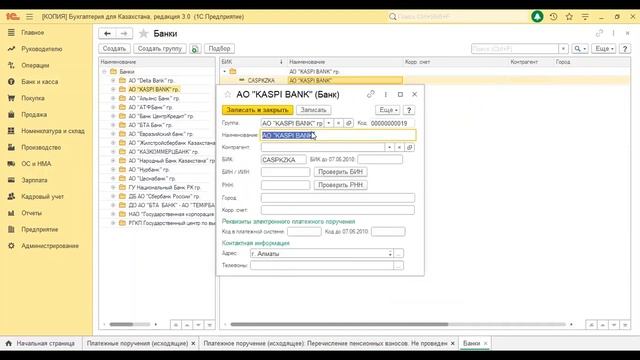
Task: Open help question mark in Банки toolbar
Action: coord(624,49)
